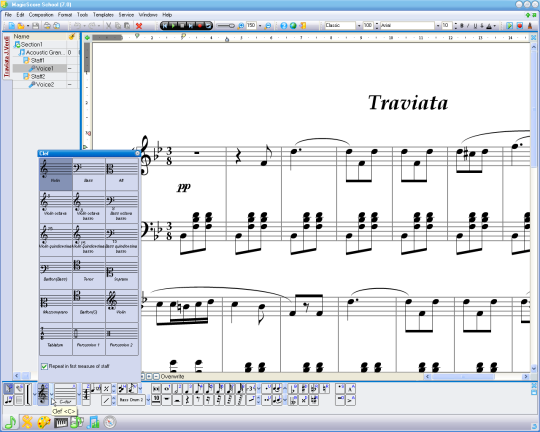The height and width of the screenshot is (432, 540).
Task: Open the Templates menu
Action: [x=103, y=15]
